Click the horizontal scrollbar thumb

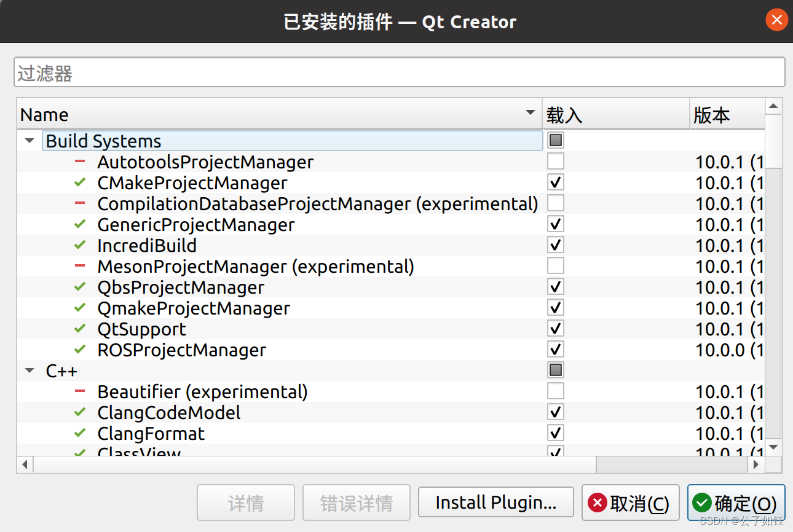(x=315, y=464)
